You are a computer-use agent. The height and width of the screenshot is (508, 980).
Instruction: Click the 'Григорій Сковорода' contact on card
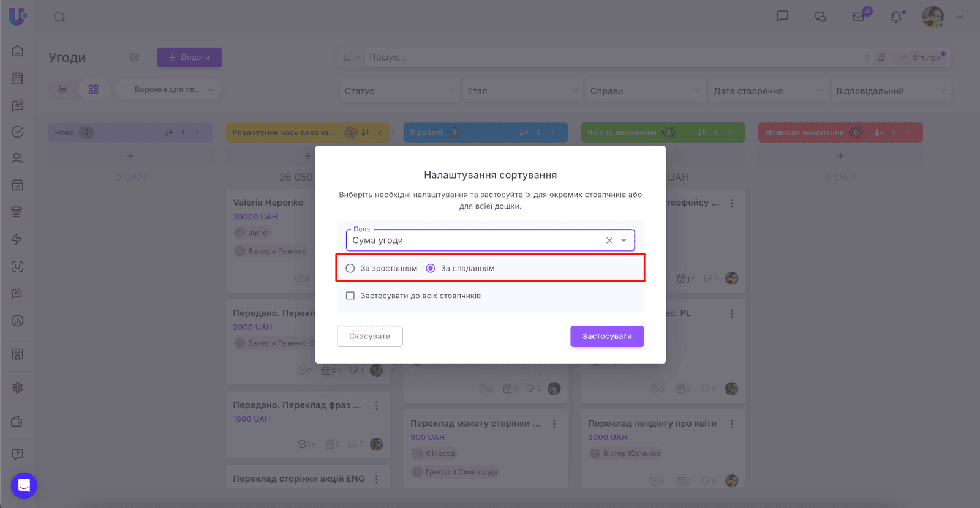click(455, 472)
